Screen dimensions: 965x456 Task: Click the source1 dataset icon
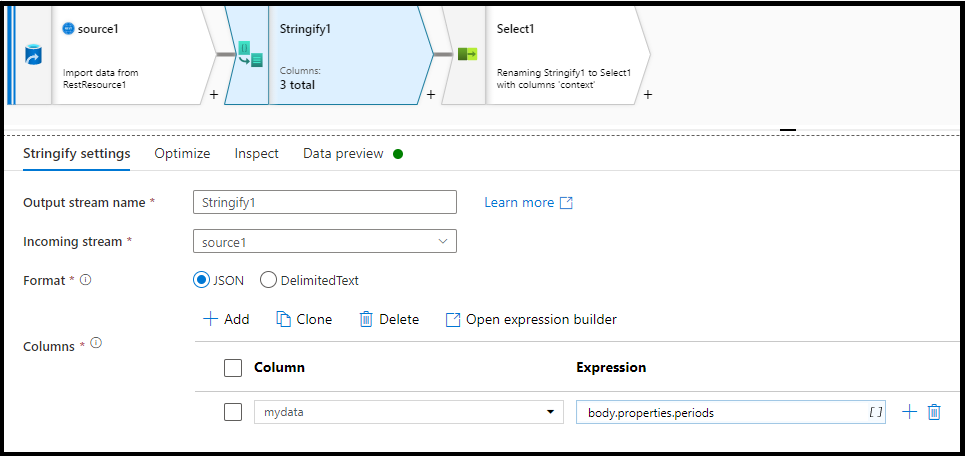coord(33,56)
